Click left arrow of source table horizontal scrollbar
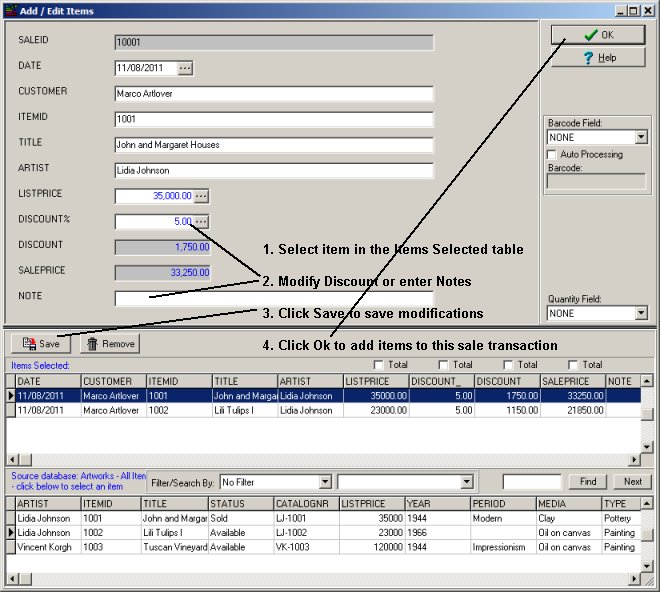The width and height of the screenshot is (660, 592). point(12,579)
